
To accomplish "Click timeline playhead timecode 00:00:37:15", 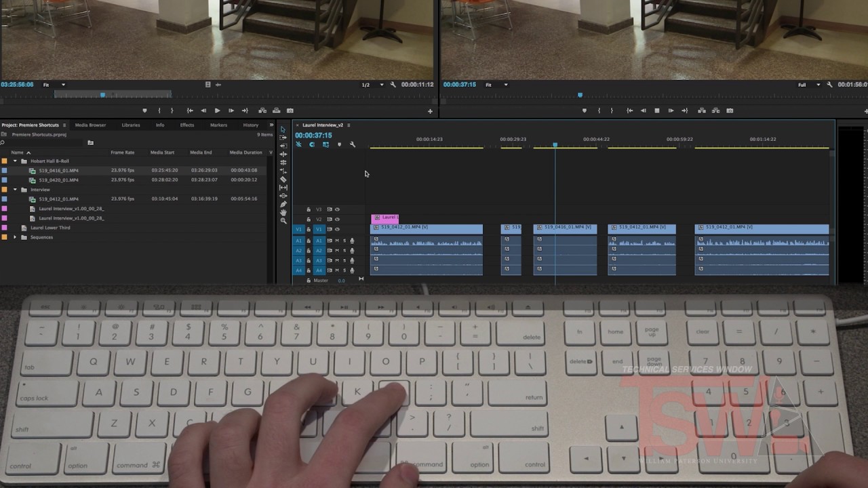I will (313, 135).
